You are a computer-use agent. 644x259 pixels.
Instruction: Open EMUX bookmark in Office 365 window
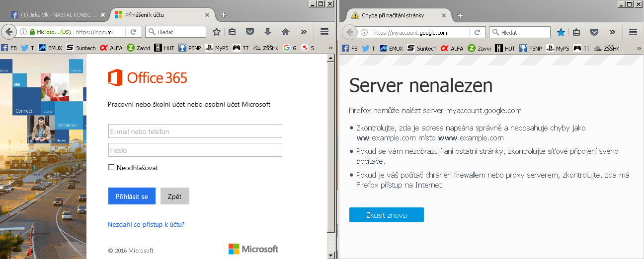tap(51, 48)
